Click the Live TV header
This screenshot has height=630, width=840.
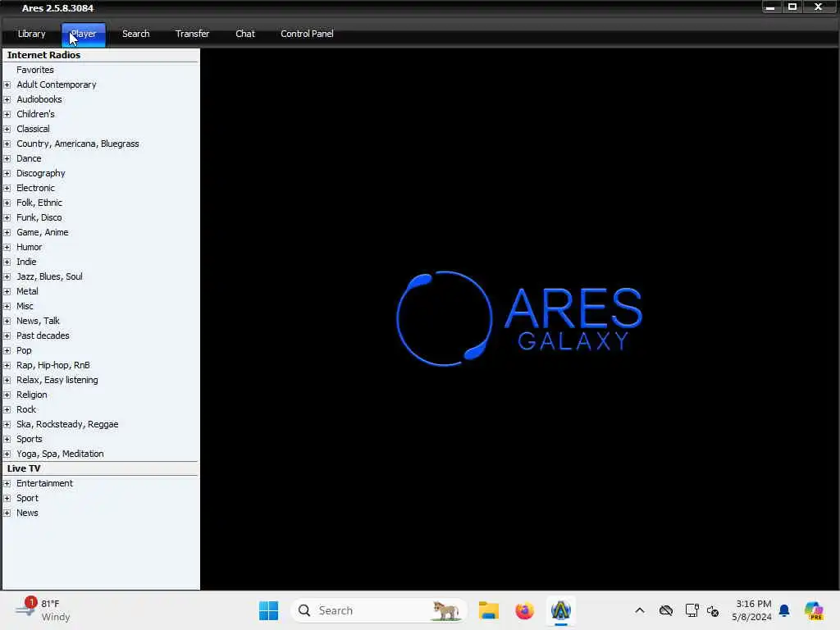coord(24,468)
